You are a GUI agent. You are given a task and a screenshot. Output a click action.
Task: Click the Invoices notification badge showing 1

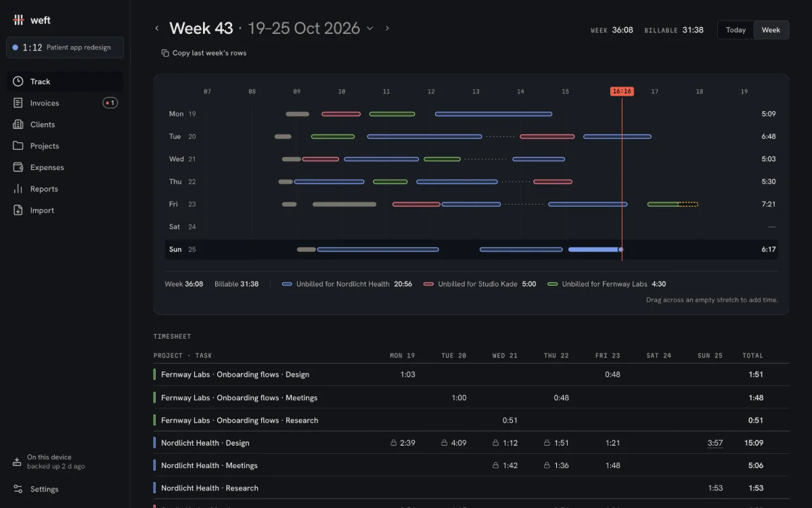coord(110,103)
